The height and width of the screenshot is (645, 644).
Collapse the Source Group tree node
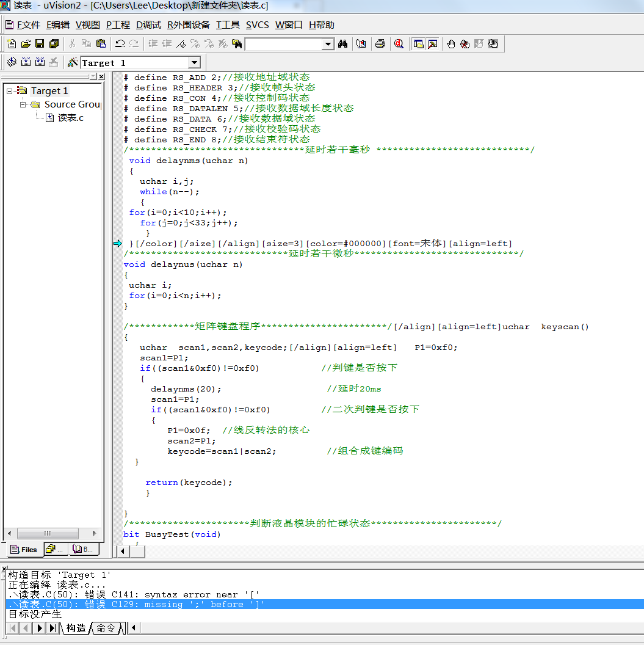click(23, 104)
